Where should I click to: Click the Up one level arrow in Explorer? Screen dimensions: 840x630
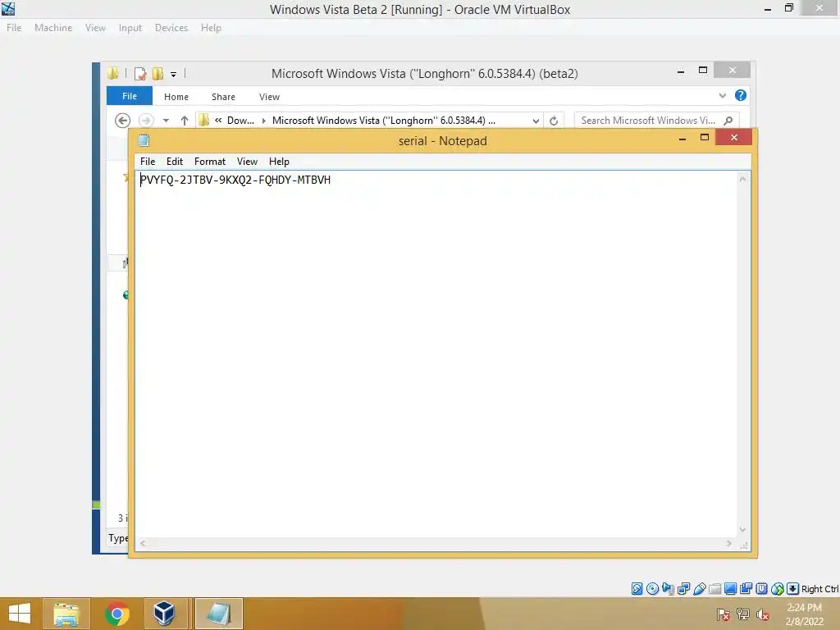pyautogui.click(x=185, y=121)
